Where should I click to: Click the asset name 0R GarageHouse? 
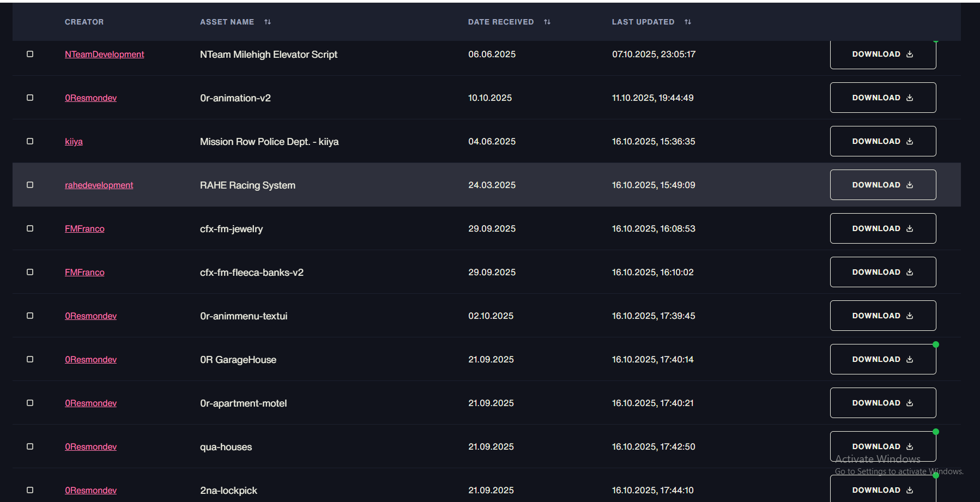(x=238, y=359)
